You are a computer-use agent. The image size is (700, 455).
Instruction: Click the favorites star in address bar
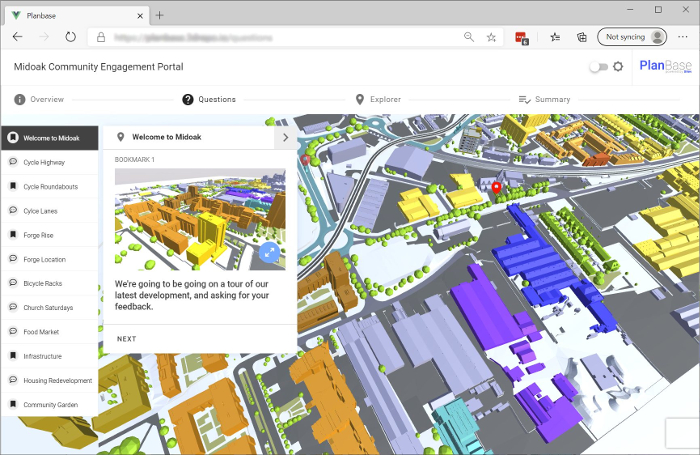[491, 37]
